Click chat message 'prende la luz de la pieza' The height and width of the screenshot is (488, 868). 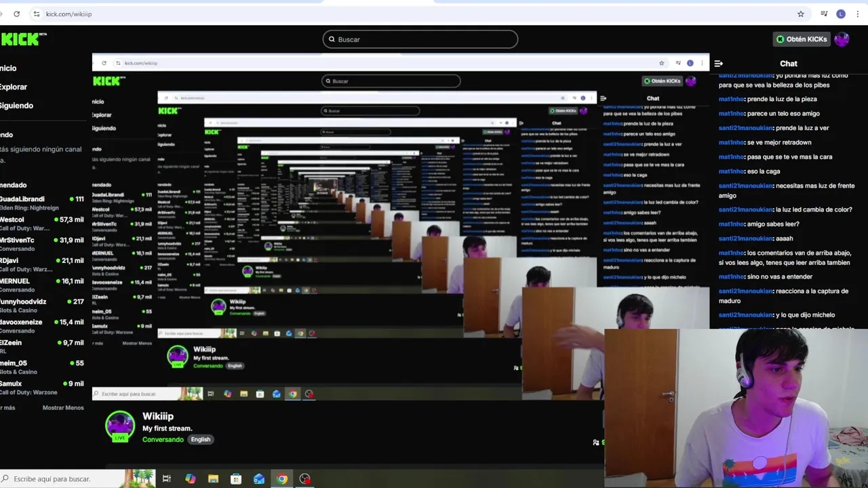tap(782, 99)
